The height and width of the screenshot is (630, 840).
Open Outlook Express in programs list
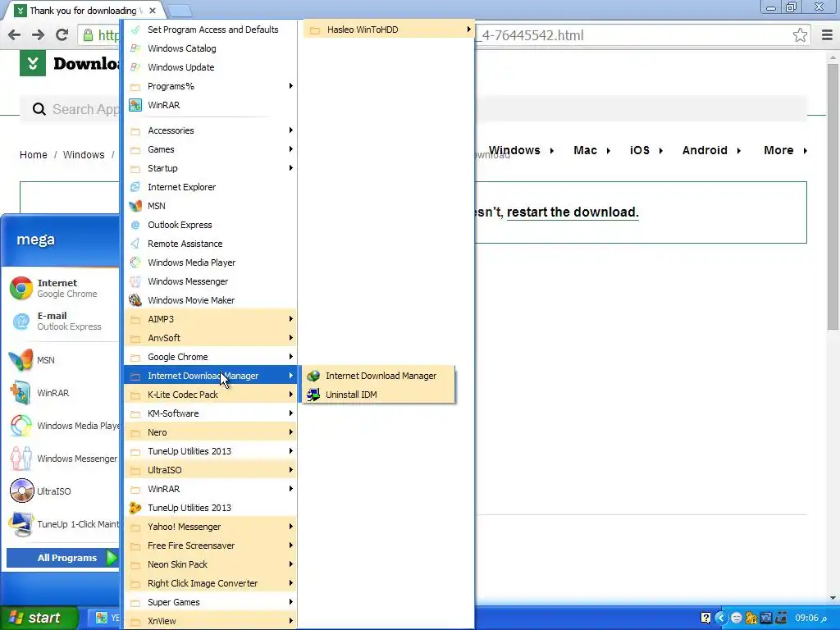(x=211, y=225)
